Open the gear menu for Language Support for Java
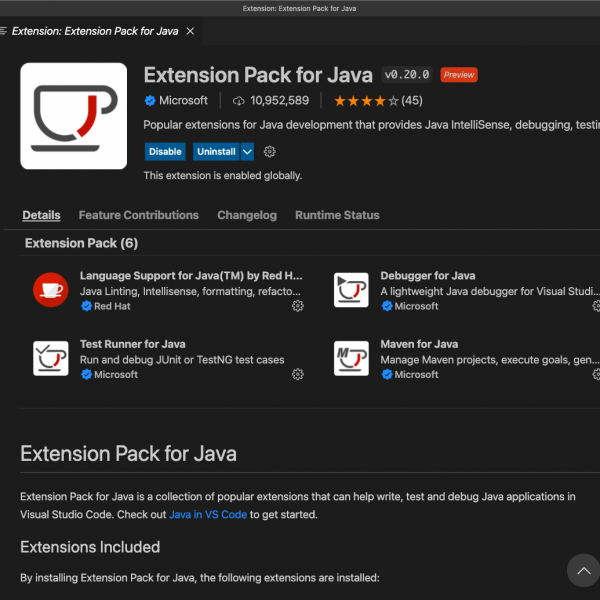 tap(297, 306)
